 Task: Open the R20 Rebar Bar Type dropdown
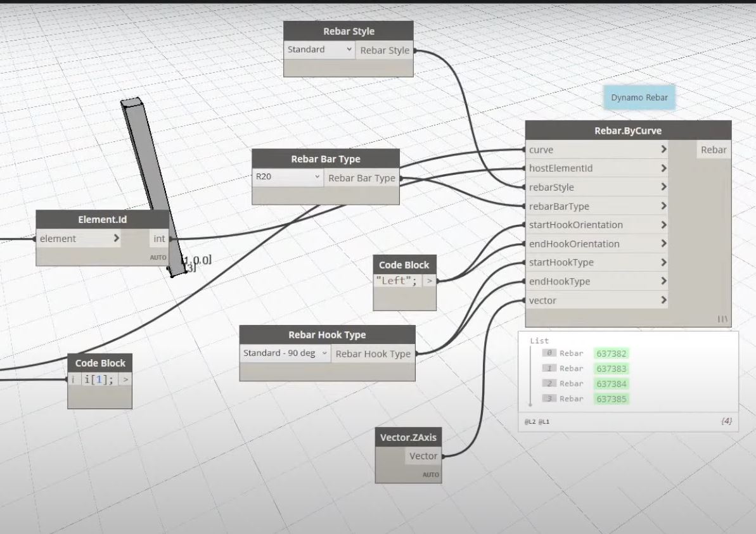pos(287,177)
